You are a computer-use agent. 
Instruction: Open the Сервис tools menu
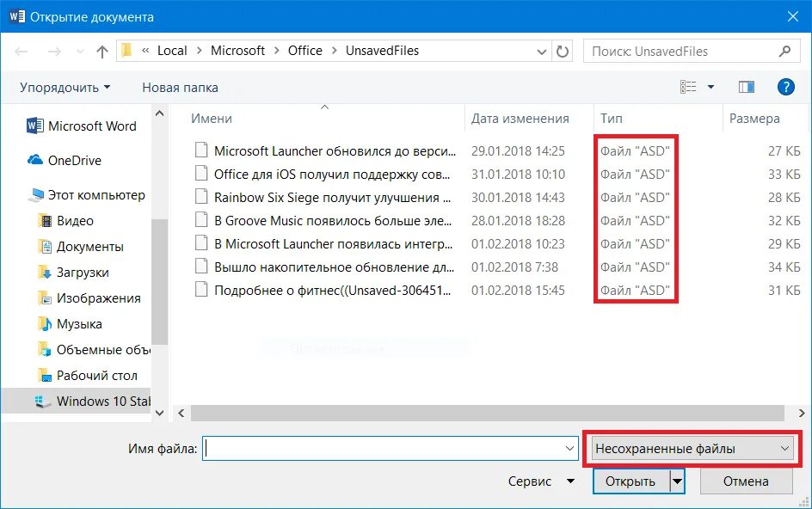[541, 481]
